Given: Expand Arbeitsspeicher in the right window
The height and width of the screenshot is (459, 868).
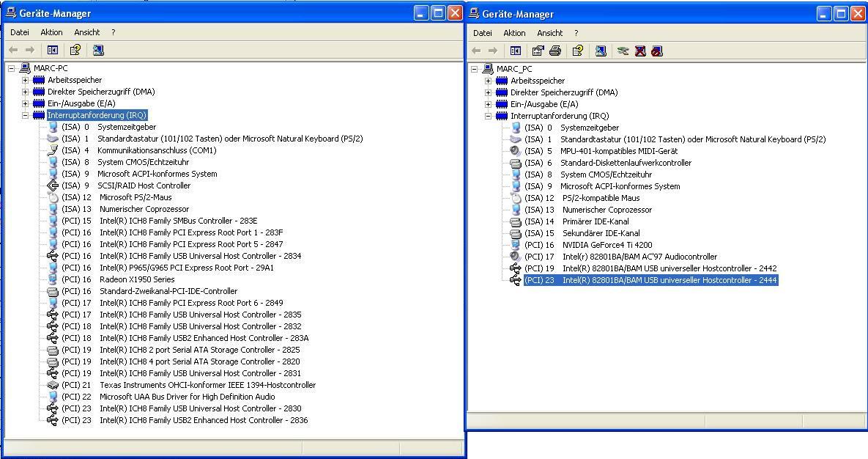Looking at the screenshot, I should point(489,81).
